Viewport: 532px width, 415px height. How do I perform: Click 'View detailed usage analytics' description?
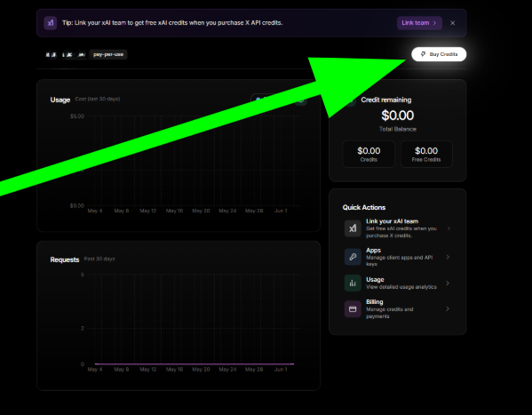pyautogui.click(x=401, y=287)
